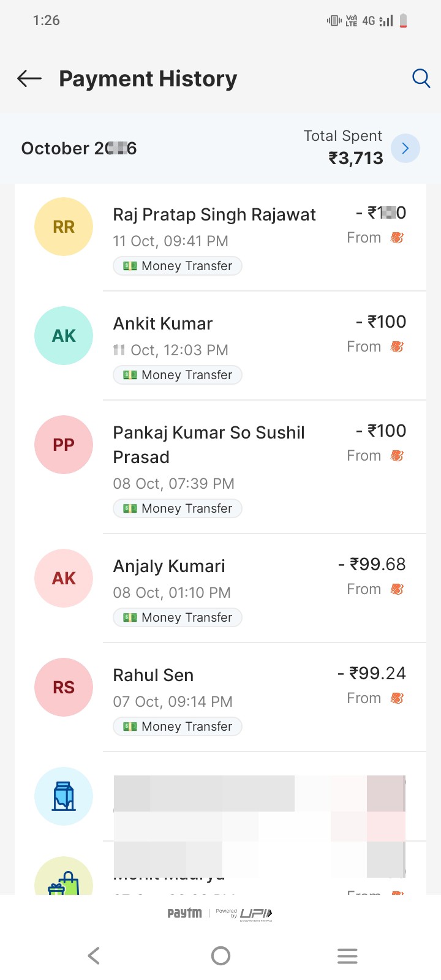Tap the milk carton category icon
This screenshot has height=980, width=441.
[64, 796]
